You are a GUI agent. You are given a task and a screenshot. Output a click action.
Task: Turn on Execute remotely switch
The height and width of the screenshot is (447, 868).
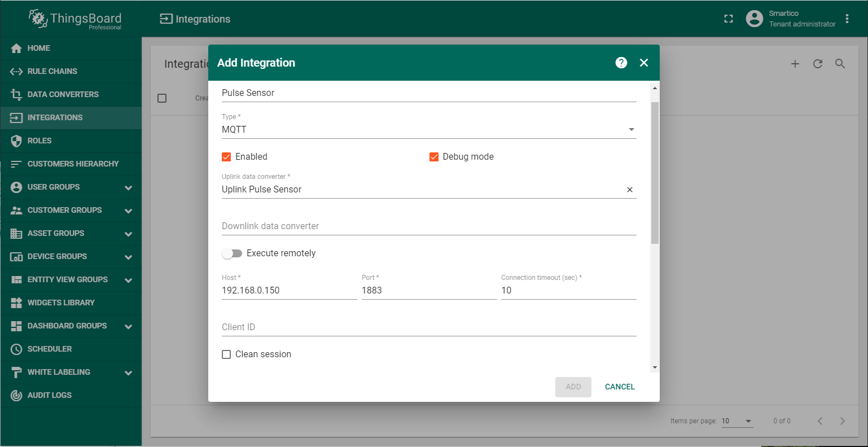click(232, 253)
